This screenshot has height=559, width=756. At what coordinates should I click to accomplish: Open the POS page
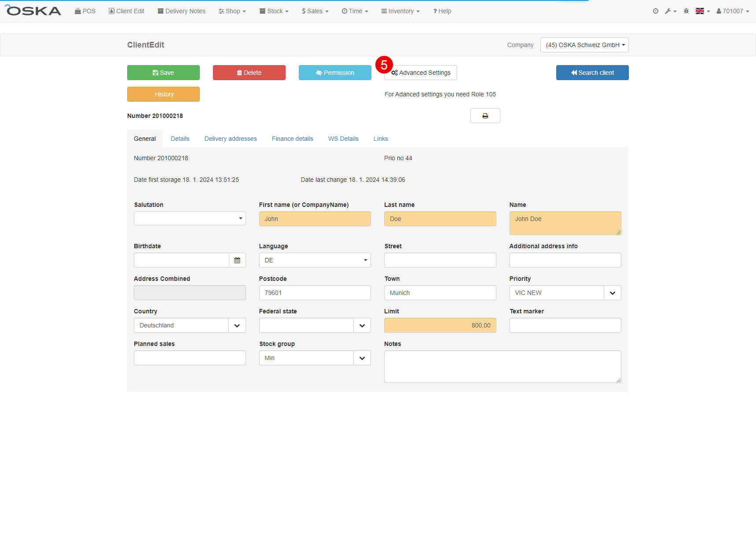[85, 11]
